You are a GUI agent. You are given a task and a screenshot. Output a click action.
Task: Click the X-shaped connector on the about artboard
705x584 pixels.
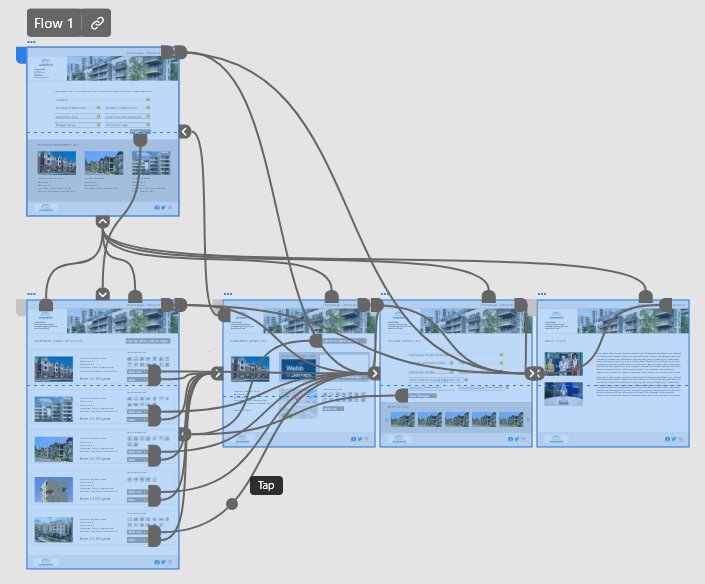[x=534, y=374]
